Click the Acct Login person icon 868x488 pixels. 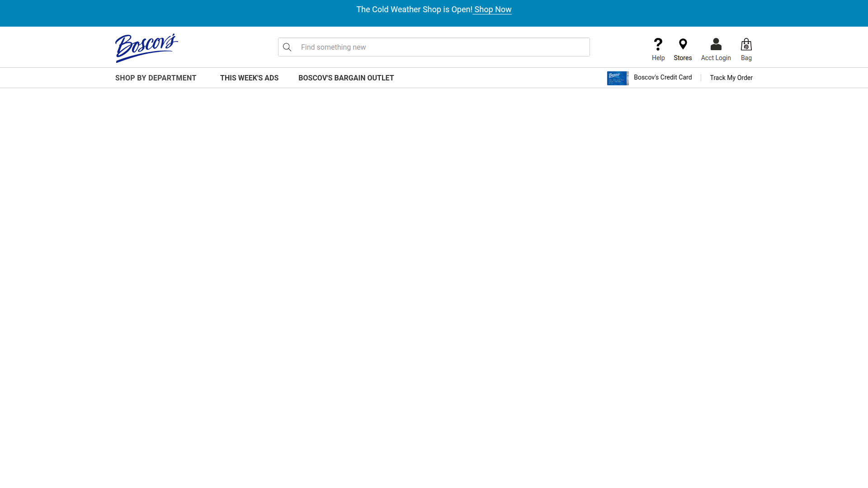pyautogui.click(x=716, y=44)
